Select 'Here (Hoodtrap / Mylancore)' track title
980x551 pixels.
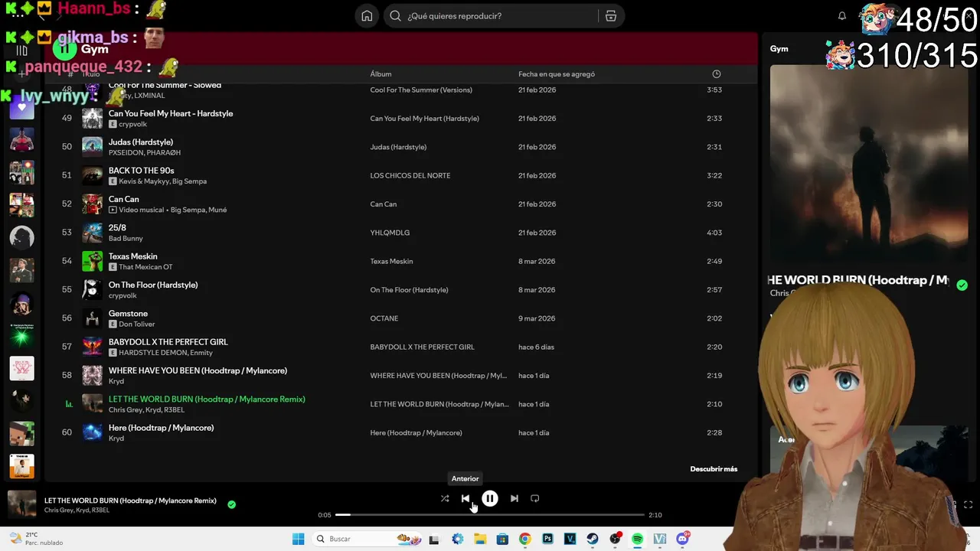click(x=161, y=428)
